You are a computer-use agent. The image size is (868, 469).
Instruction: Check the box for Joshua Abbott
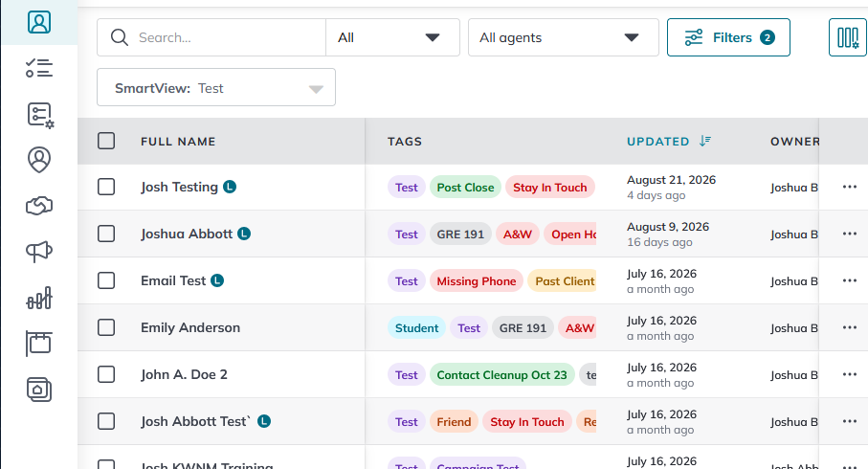[106, 234]
